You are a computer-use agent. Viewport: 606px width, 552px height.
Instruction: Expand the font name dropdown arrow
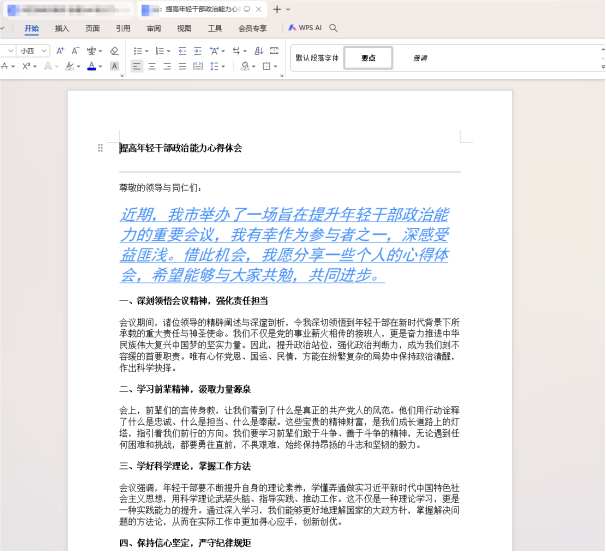pyautogui.click(x=11, y=51)
